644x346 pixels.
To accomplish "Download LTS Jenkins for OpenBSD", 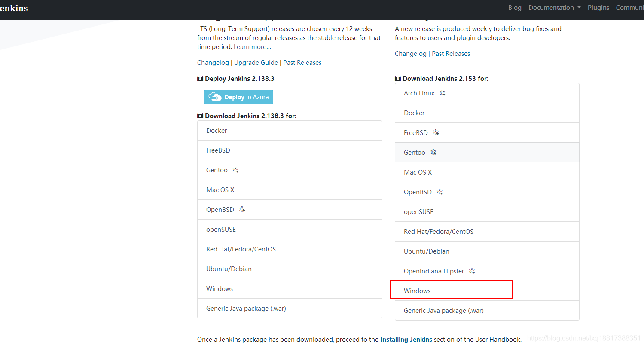I will pos(290,210).
